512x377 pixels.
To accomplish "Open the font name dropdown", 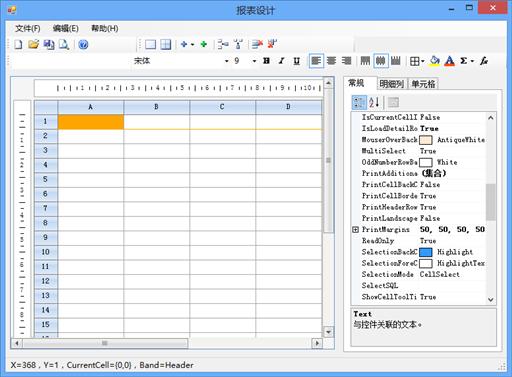I will [227, 61].
